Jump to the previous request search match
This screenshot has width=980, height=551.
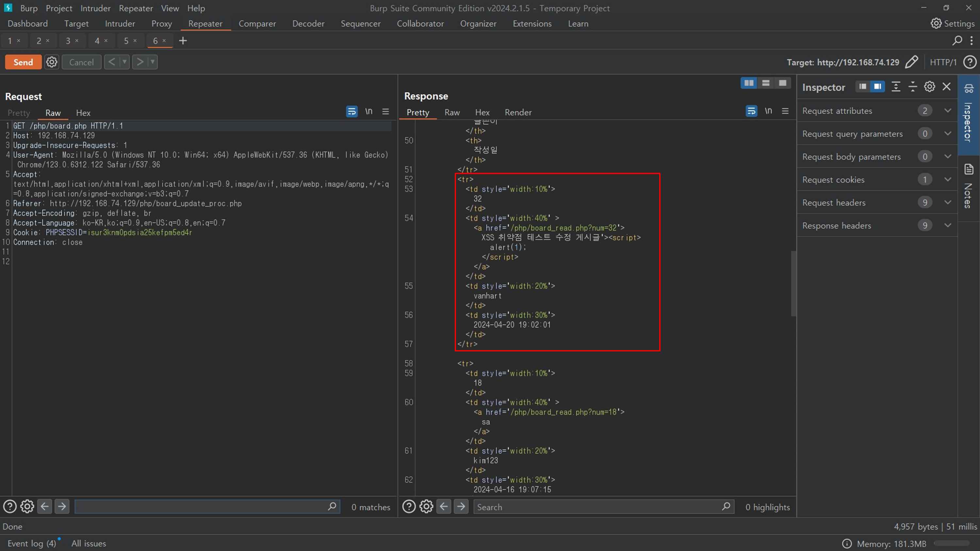click(44, 507)
